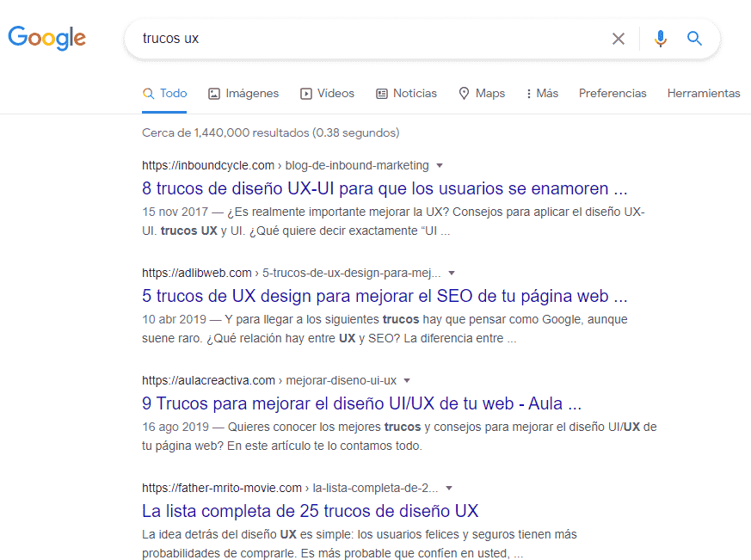Click the picture icon beside Imágenes

click(214, 94)
